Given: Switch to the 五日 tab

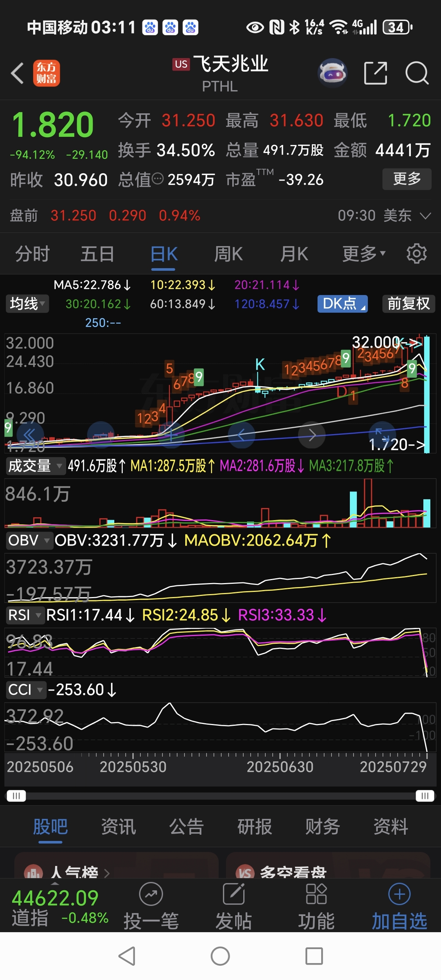Looking at the screenshot, I should [97, 253].
